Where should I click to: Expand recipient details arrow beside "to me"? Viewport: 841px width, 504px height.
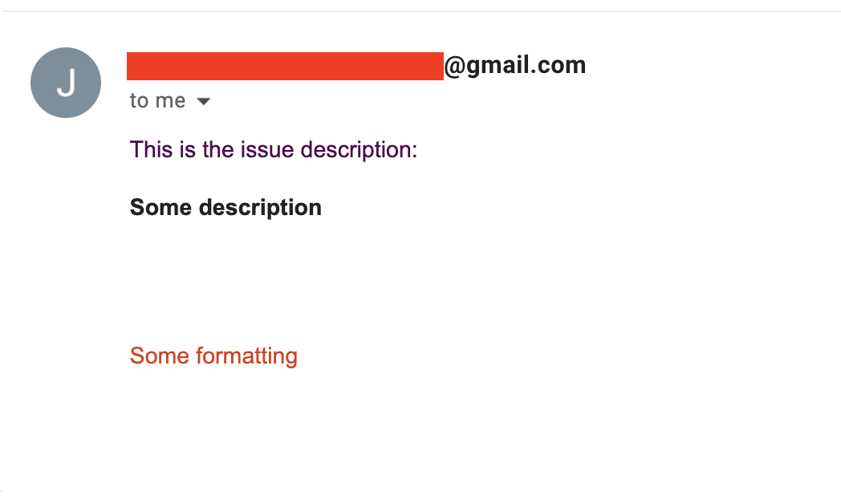point(203,101)
